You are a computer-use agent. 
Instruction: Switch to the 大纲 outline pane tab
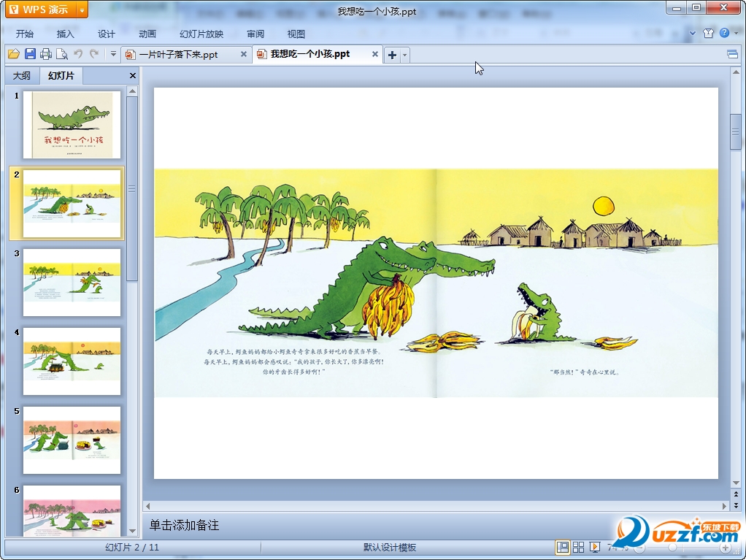[21, 76]
